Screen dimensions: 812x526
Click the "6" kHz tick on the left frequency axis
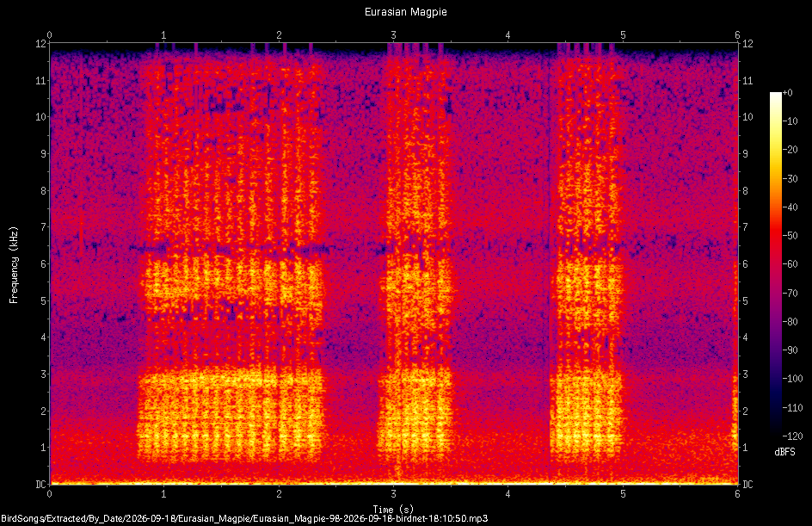tap(44, 263)
